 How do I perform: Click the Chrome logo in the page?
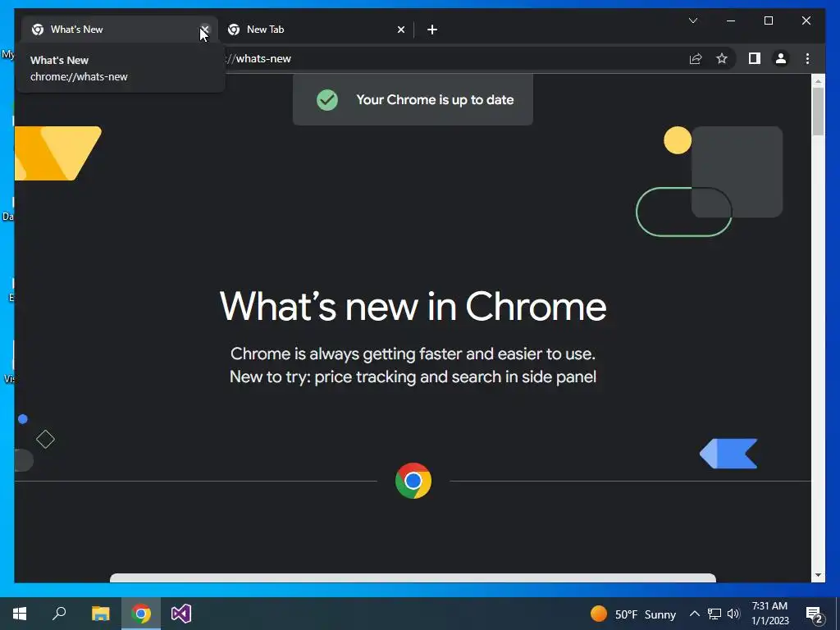(413, 481)
